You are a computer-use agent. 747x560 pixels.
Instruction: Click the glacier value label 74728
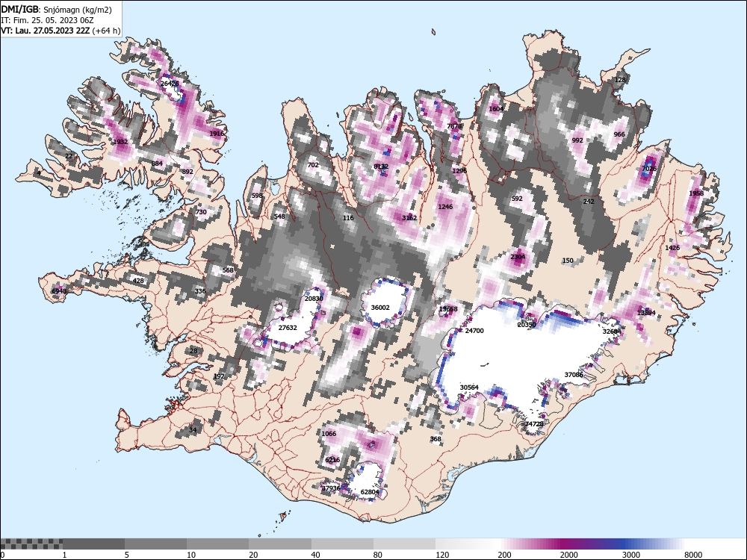[x=534, y=424]
